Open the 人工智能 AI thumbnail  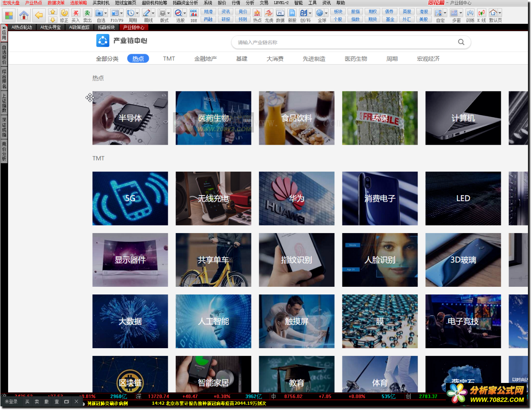(x=213, y=321)
